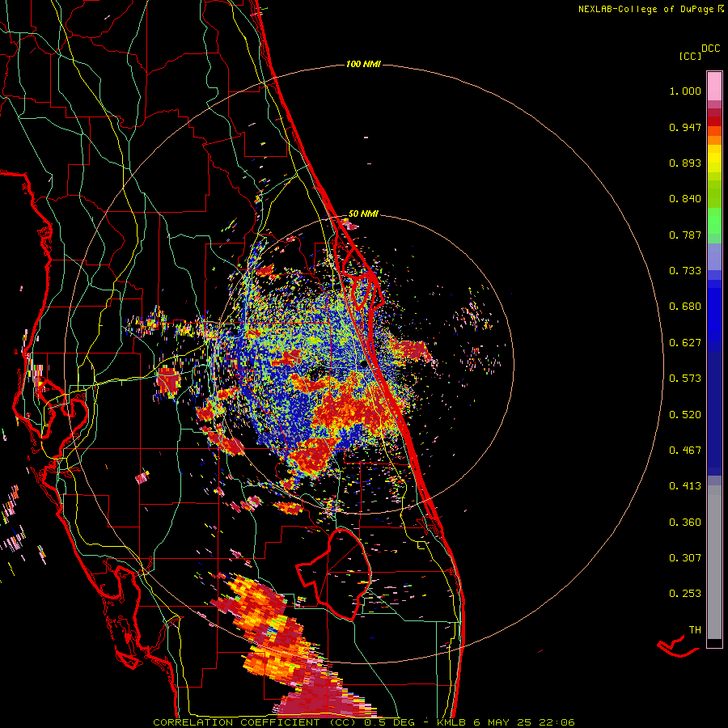Click the TH threshold label by the color bar
This screenshot has height=728, width=728.
(695, 630)
